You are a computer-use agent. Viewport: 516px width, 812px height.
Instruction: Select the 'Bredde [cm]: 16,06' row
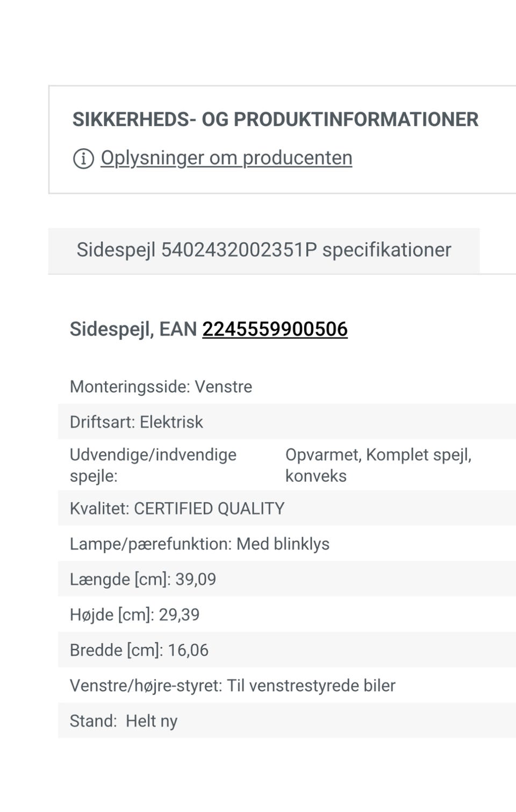click(139, 650)
